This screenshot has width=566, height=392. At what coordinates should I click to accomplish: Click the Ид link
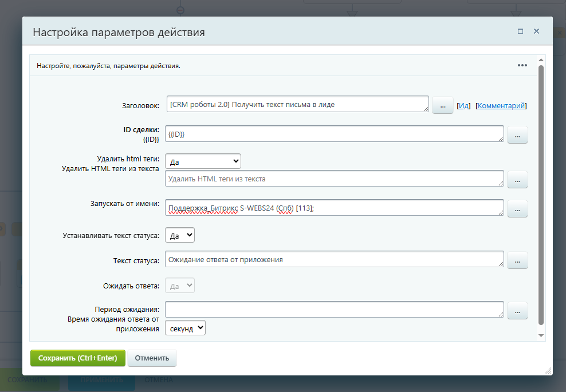pyautogui.click(x=463, y=106)
